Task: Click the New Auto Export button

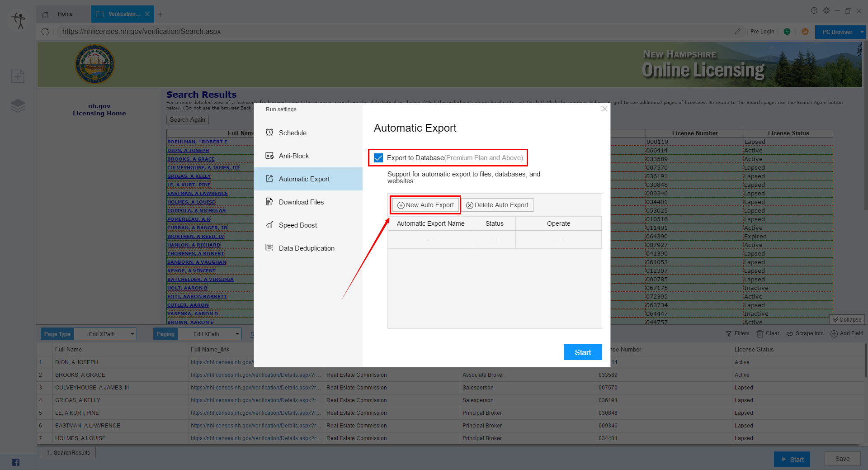Action: [425, 204]
